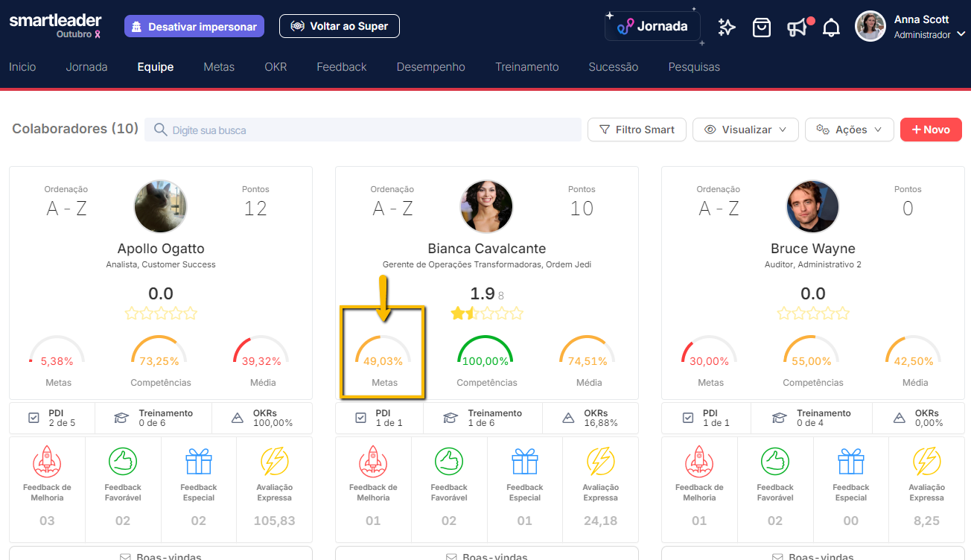This screenshot has width=971, height=560.
Task: Open the Sucessão menu item
Action: [614, 67]
